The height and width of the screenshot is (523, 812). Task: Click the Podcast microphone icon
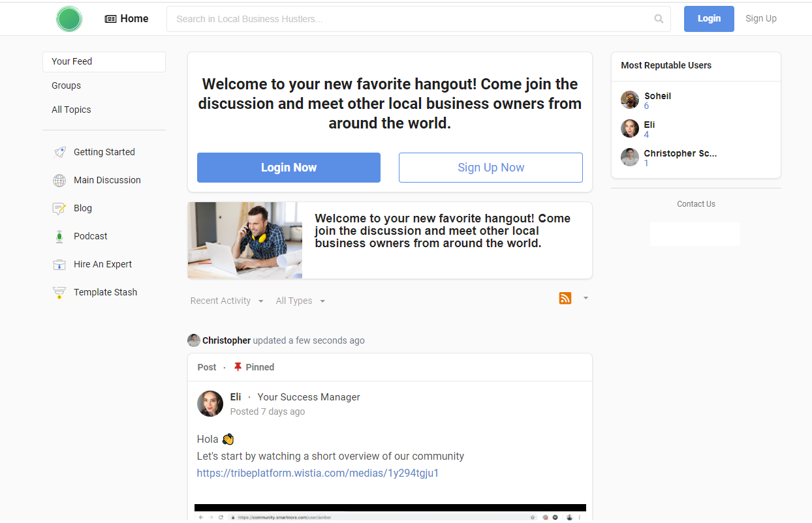(x=59, y=237)
